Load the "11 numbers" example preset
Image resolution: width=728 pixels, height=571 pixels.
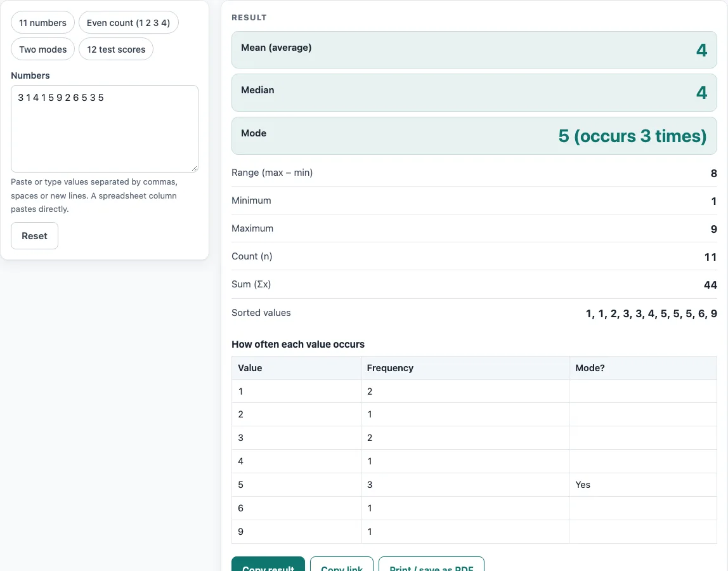pyautogui.click(x=42, y=23)
